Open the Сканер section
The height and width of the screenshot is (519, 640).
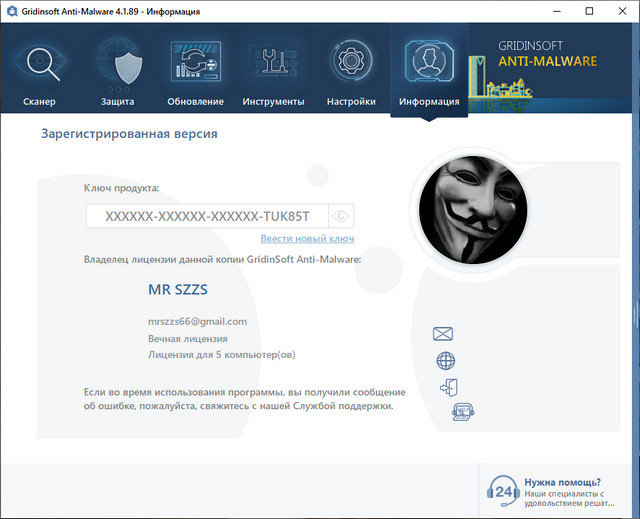click(x=39, y=69)
